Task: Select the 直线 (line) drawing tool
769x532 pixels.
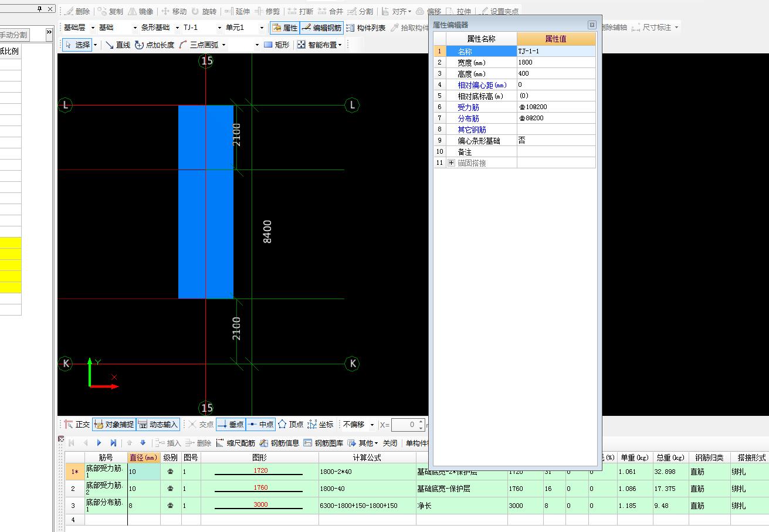Action: (117, 45)
